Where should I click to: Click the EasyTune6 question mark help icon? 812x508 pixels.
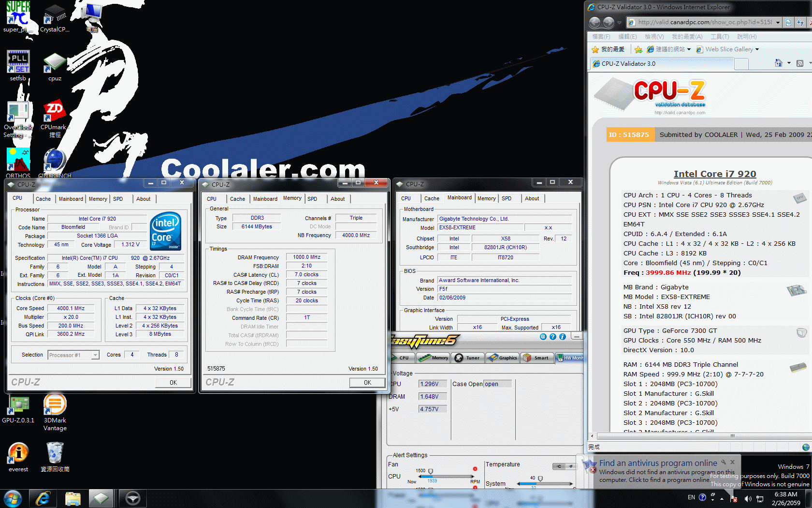[x=553, y=337]
